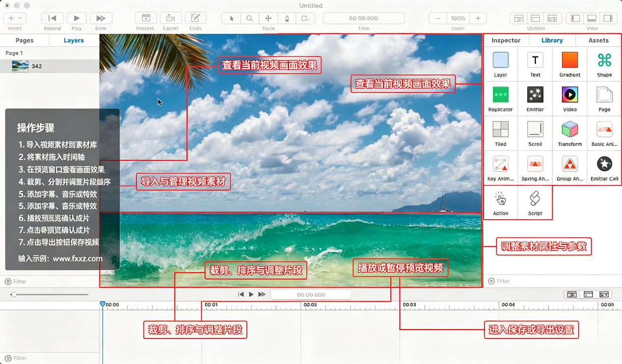Select the pen drawing tool

coord(287,18)
